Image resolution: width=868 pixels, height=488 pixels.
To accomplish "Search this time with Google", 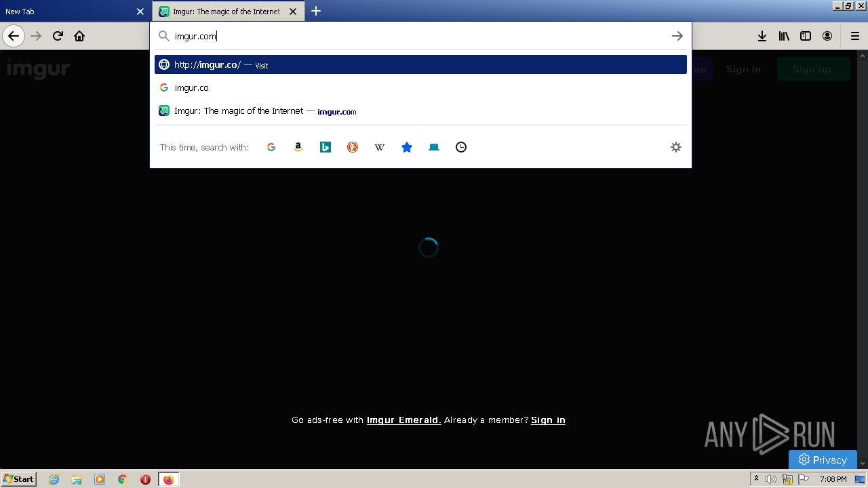I will (x=271, y=147).
